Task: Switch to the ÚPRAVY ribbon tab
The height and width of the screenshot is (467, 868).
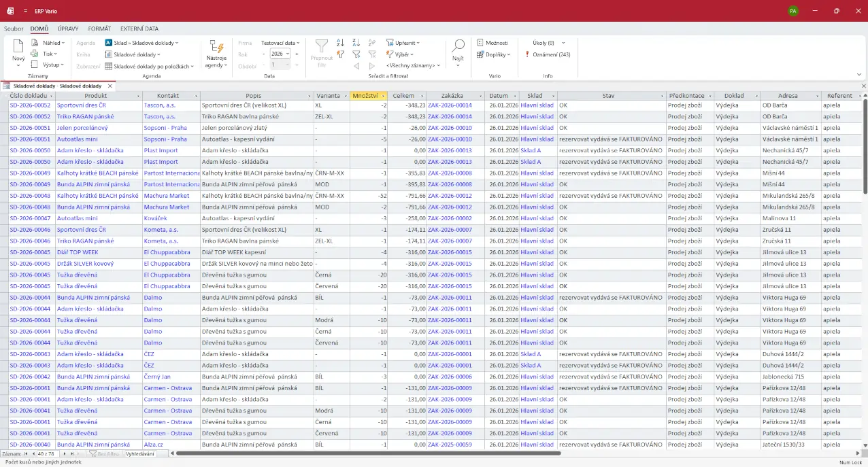Action: (x=68, y=29)
